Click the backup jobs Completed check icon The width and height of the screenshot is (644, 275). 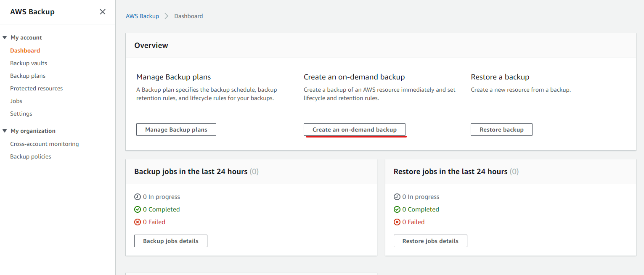[x=138, y=209]
